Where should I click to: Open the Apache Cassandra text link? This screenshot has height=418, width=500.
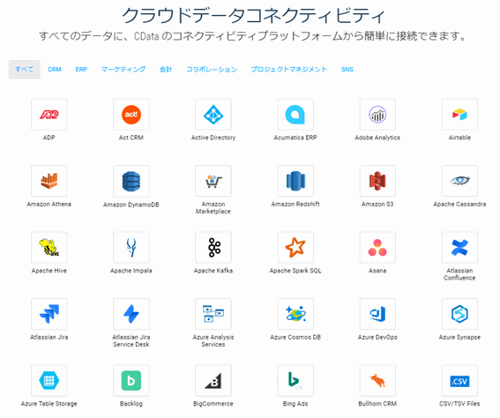[460, 204]
